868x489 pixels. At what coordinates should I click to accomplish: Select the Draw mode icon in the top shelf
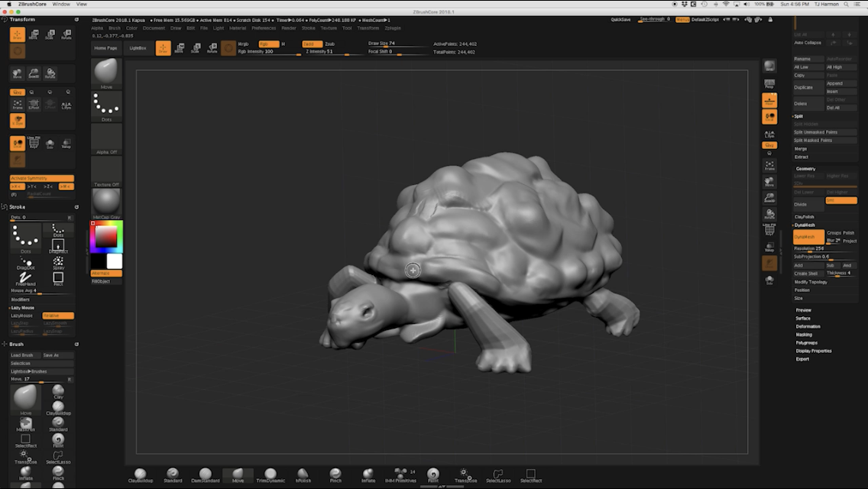pos(164,48)
